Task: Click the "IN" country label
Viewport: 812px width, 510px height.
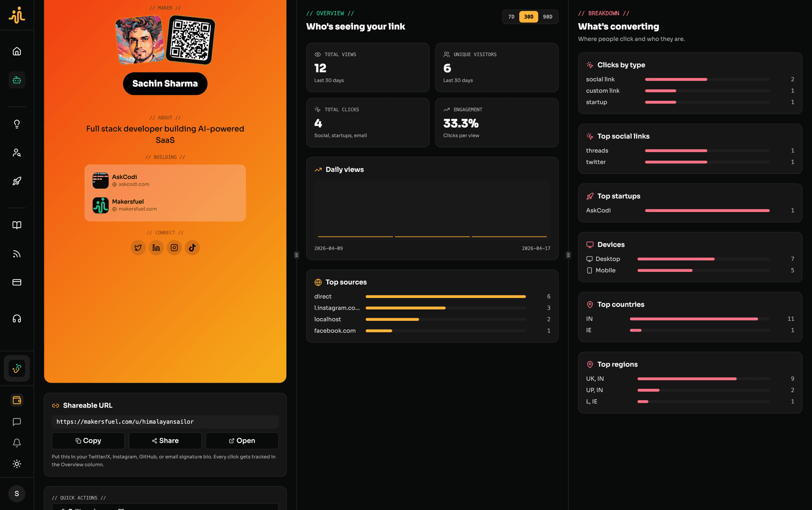Action: pyautogui.click(x=590, y=319)
